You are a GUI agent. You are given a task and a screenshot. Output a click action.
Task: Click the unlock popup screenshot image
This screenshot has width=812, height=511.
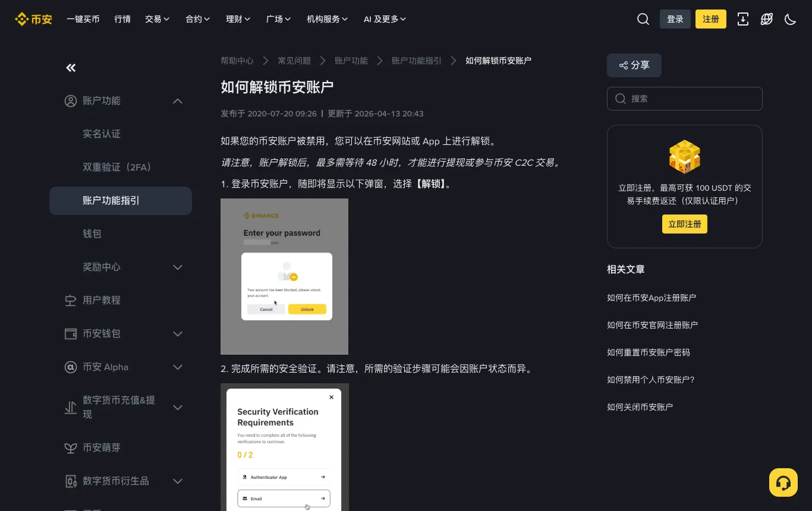[x=284, y=277]
